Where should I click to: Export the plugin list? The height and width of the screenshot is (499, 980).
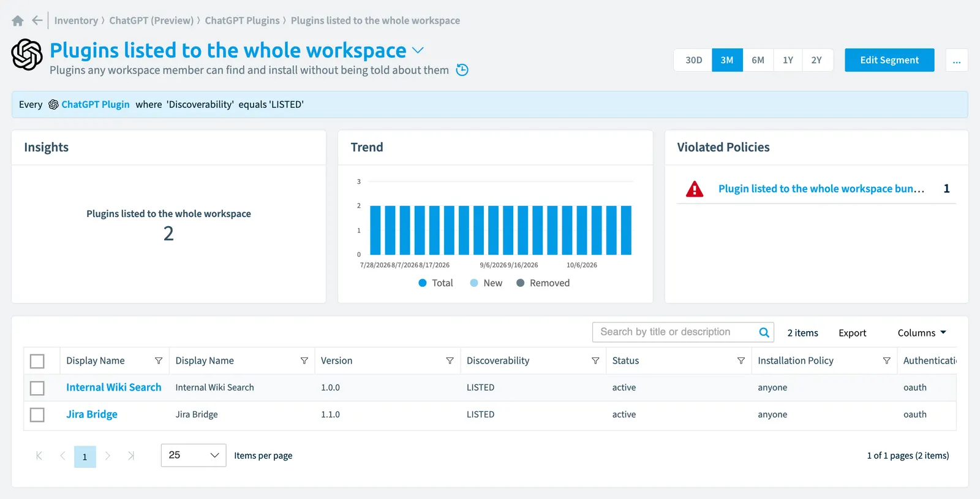pos(853,333)
